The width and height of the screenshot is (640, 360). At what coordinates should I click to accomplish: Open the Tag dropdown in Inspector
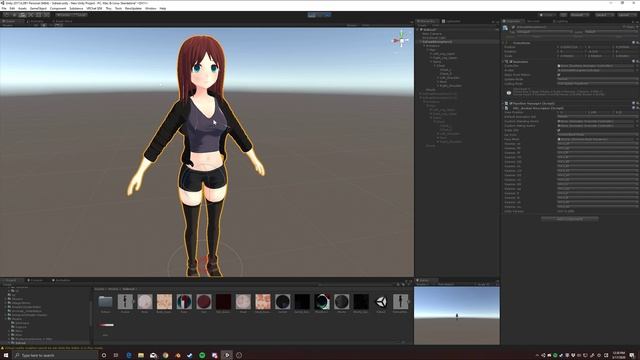(544, 32)
